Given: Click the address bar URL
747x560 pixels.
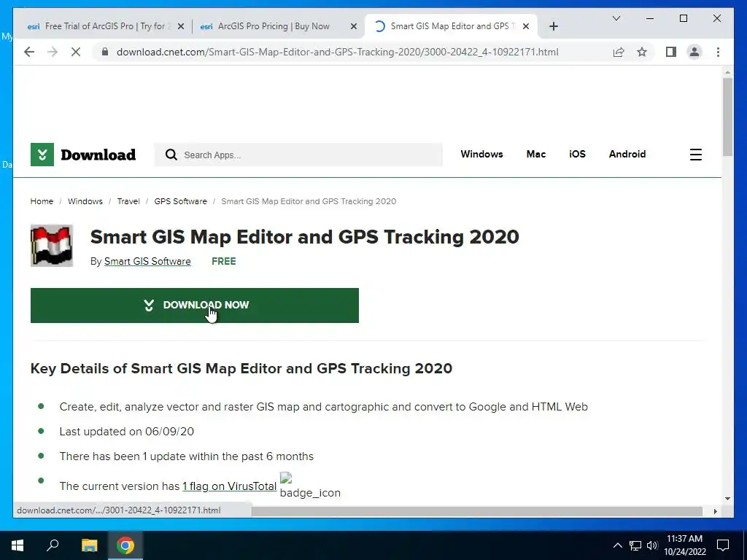Looking at the screenshot, I should point(337,52).
